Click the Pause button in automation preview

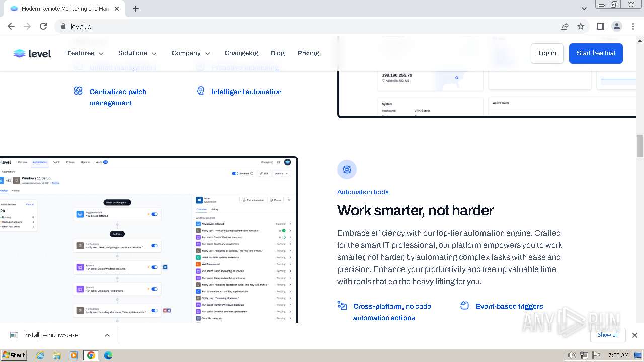point(275,200)
